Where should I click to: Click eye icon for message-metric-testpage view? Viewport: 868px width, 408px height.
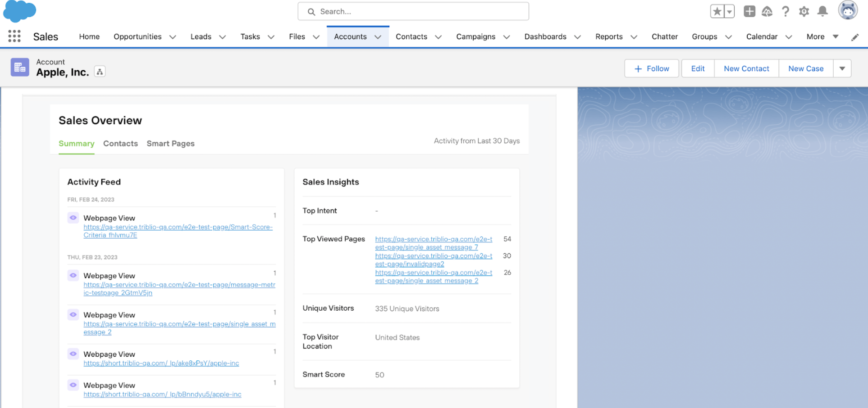(73, 275)
